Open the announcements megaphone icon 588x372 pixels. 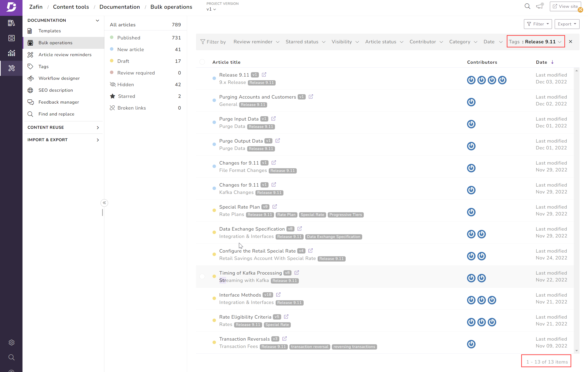click(x=539, y=6)
